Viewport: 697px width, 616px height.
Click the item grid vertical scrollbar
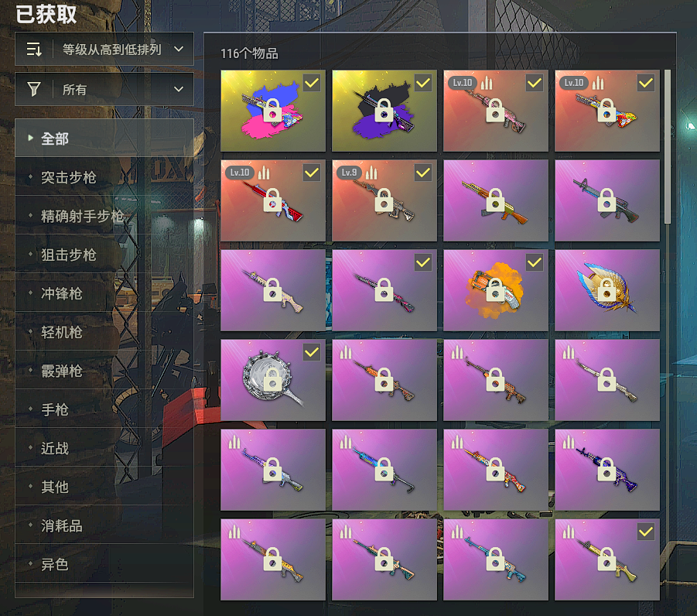[x=668, y=147]
